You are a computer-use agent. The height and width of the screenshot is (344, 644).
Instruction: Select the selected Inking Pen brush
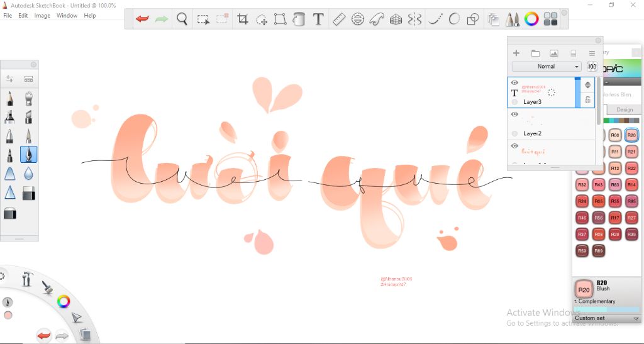click(28, 154)
